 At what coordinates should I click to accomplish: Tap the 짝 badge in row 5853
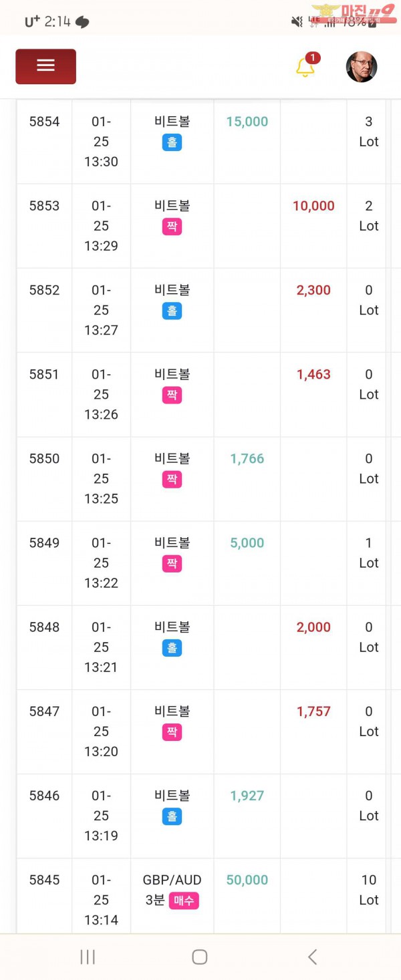click(x=172, y=226)
